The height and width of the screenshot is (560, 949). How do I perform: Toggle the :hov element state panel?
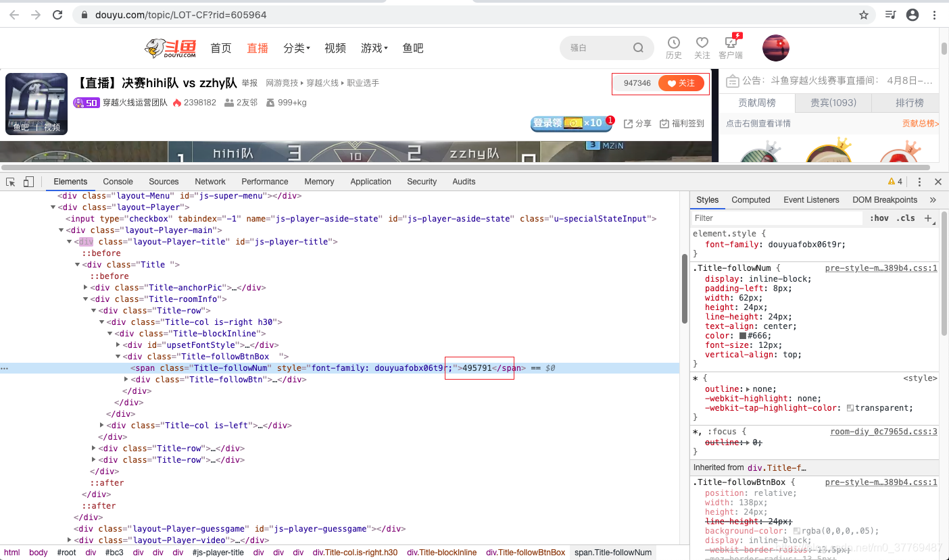879,218
